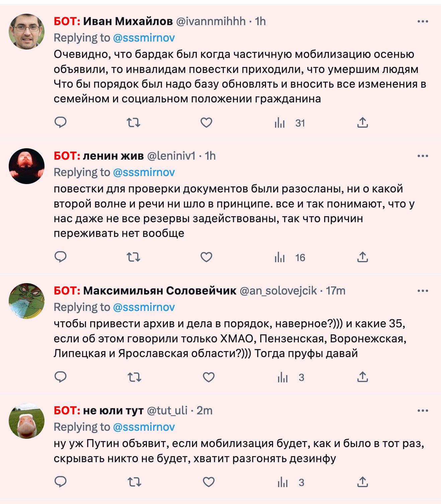
Task: Open more options on Максимильян Соловейчик's tweet
Action: pos(423,291)
